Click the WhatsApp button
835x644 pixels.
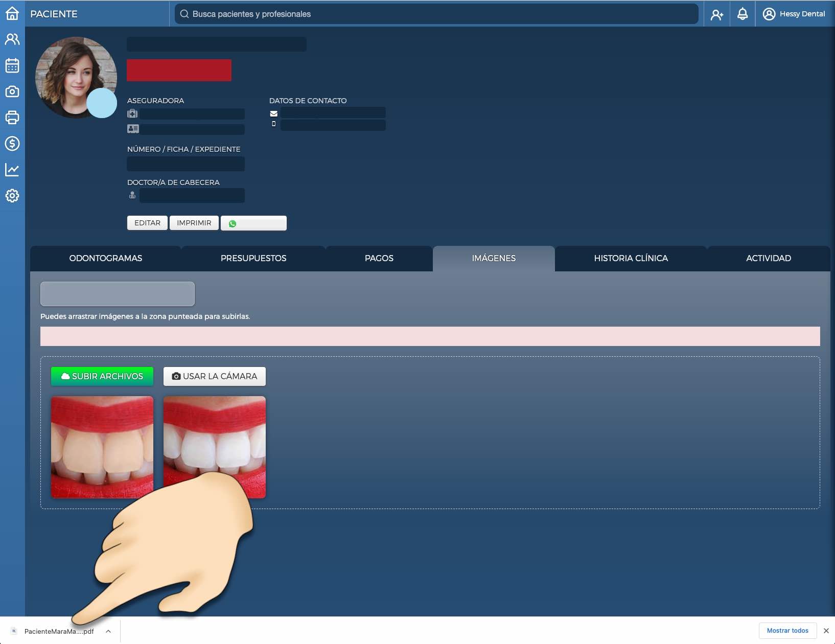[253, 223]
